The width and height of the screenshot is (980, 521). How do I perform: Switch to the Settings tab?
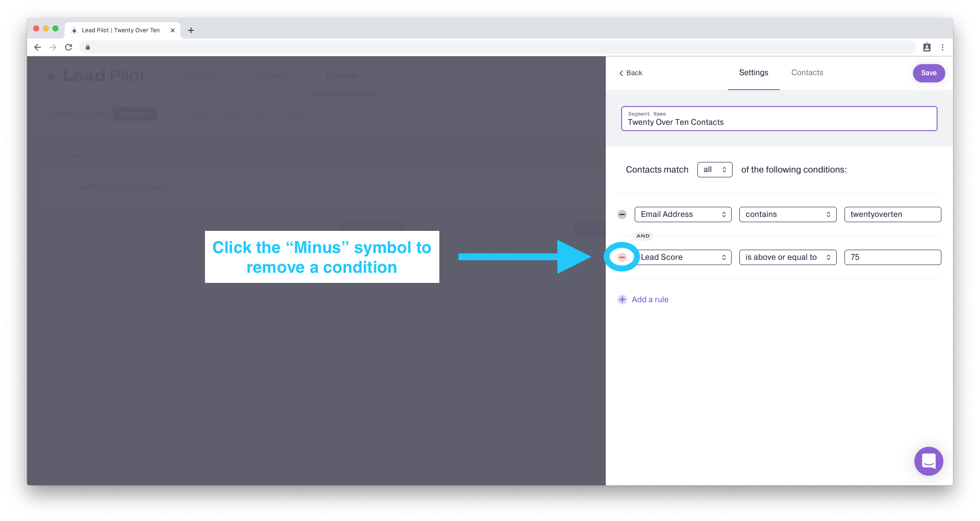tap(753, 73)
